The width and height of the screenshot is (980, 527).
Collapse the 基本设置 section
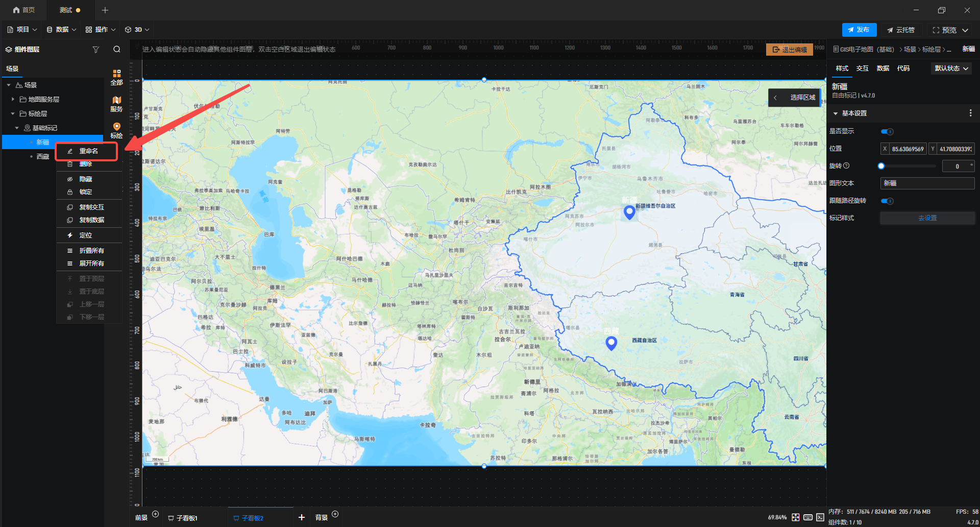[x=836, y=113]
